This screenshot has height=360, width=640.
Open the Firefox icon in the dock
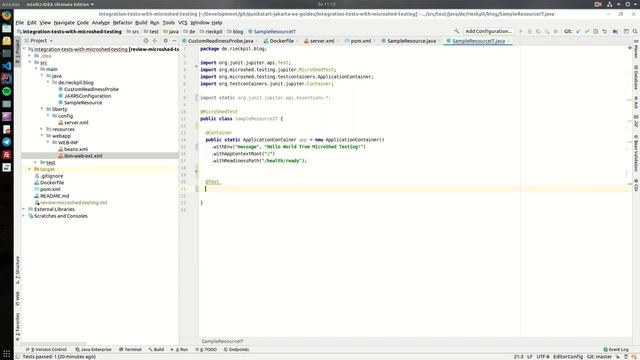[x=7, y=16]
